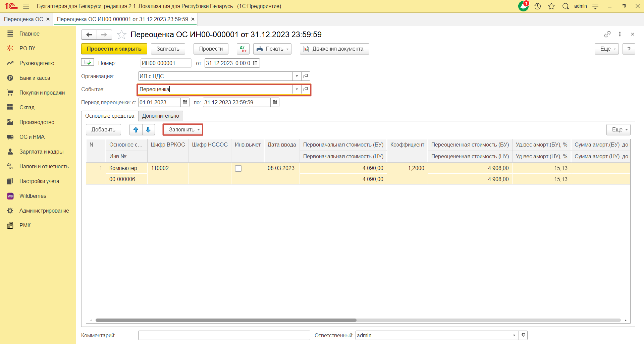
Task: Move row up with blue arrow
Action: click(136, 130)
